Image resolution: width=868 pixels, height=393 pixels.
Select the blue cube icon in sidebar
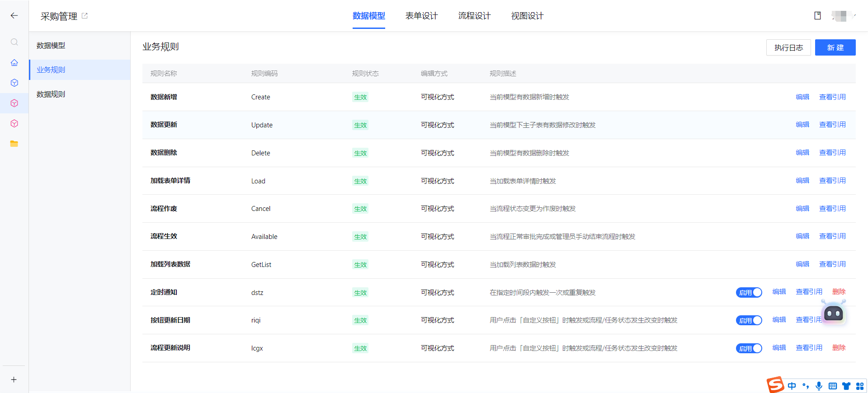tap(14, 83)
